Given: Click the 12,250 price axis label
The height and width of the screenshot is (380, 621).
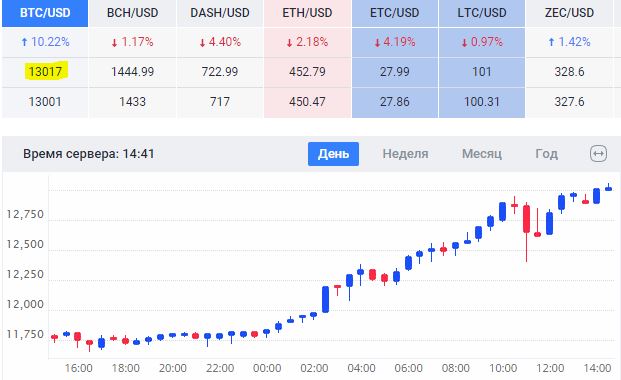Looking at the screenshot, I should (25, 274).
